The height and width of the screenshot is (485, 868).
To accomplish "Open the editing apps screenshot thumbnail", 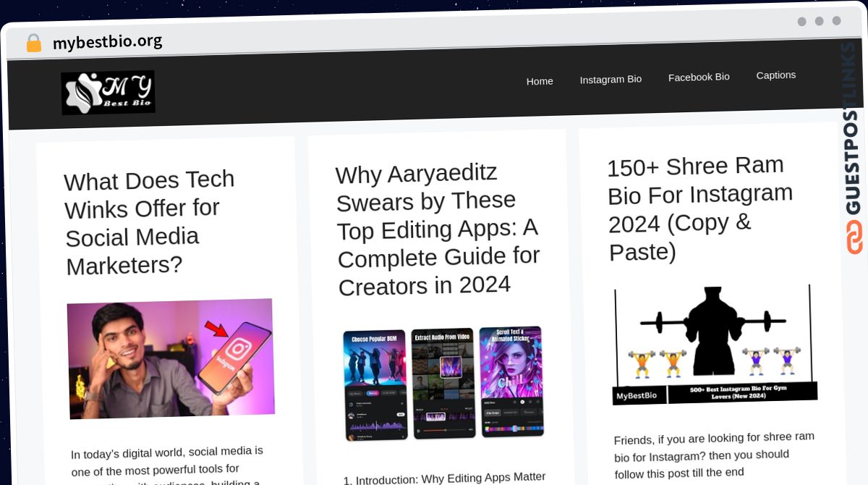I will 443,383.
